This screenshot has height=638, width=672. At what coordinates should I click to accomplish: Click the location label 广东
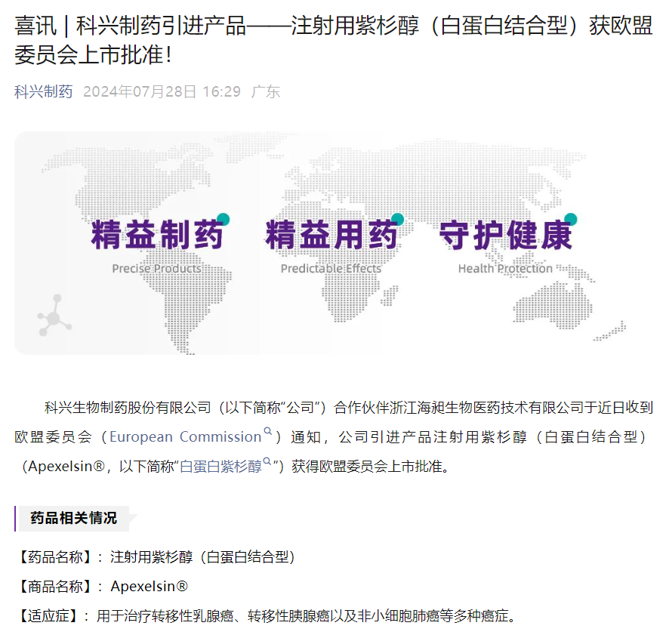[x=267, y=92]
